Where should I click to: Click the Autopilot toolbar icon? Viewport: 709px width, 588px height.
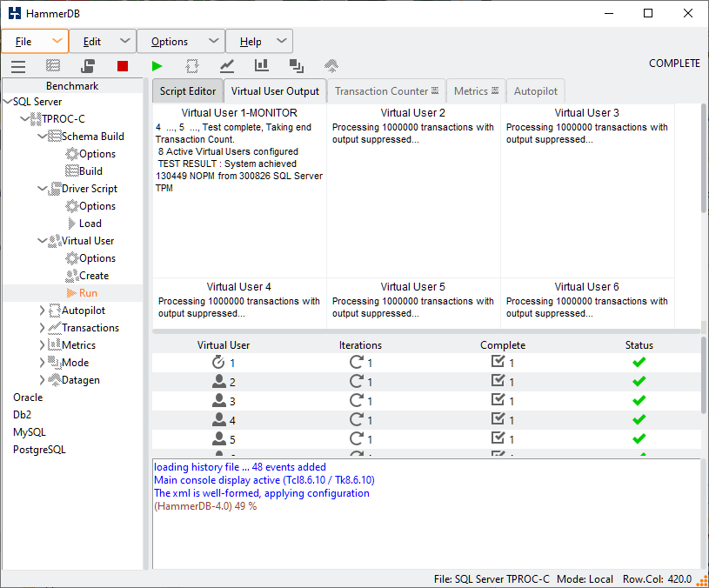click(x=192, y=66)
